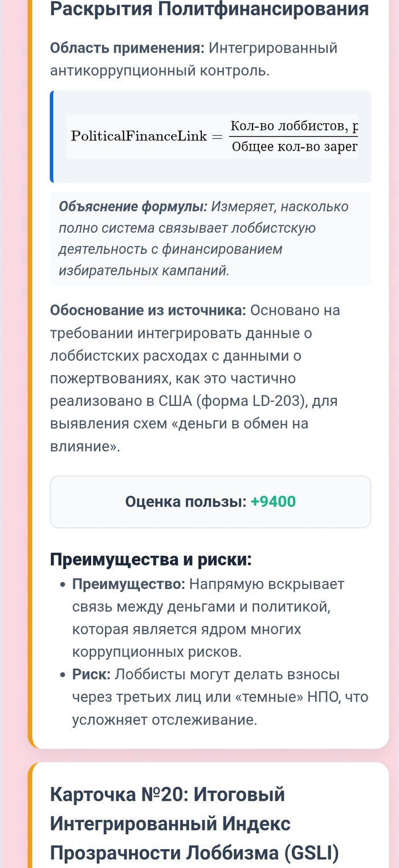
Task: Click the text "антикоррупционный контроль"
Action: [158, 71]
